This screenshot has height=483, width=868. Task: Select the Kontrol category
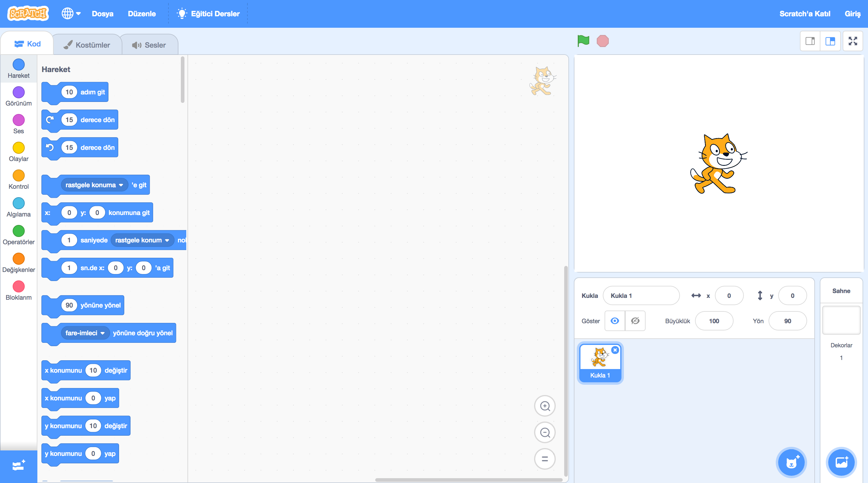pyautogui.click(x=18, y=179)
